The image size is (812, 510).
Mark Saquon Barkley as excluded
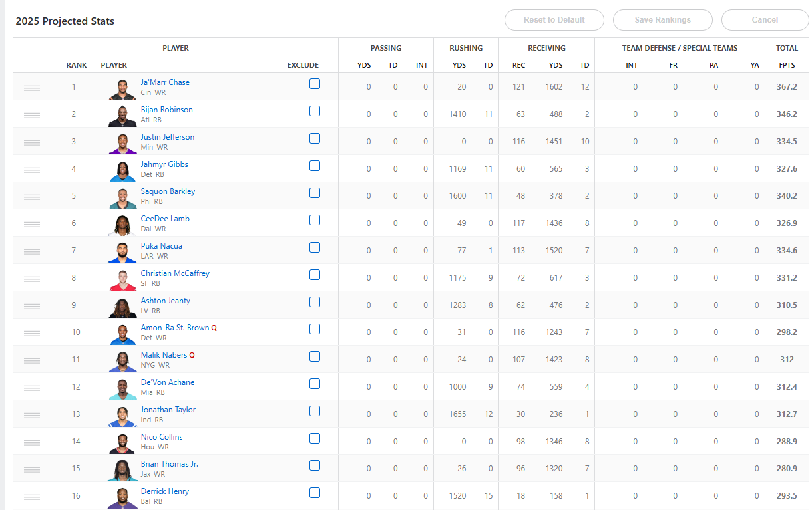pos(315,193)
